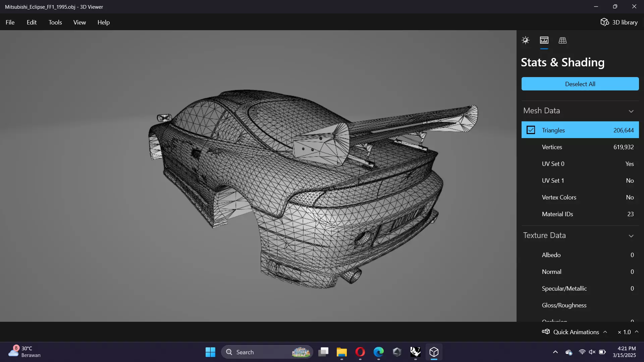The height and width of the screenshot is (362, 644).
Task: Open the Windows Start menu
Action: 210,352
